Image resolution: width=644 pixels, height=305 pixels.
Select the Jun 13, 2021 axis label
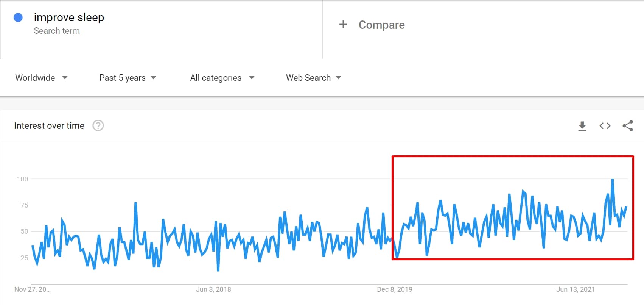pos(575,289)
